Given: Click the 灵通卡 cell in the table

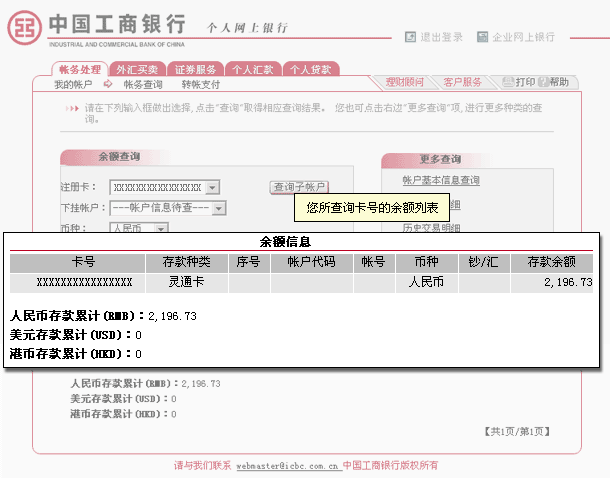Looking at the screenshot, I should coord(187,282).
